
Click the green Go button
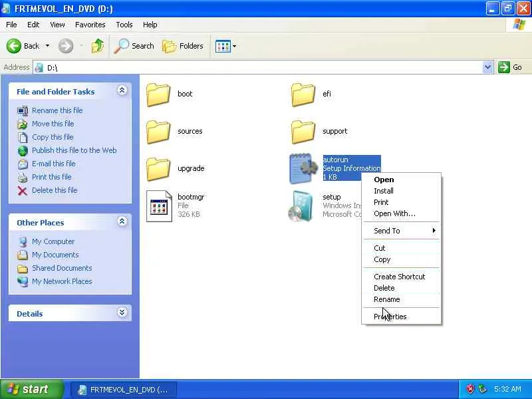tap(510, 67)
